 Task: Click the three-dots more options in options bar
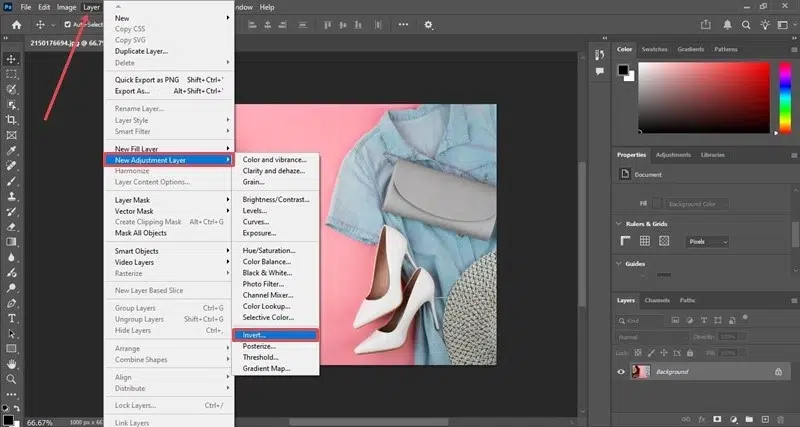pyautogui.click(x=403, y=24)
